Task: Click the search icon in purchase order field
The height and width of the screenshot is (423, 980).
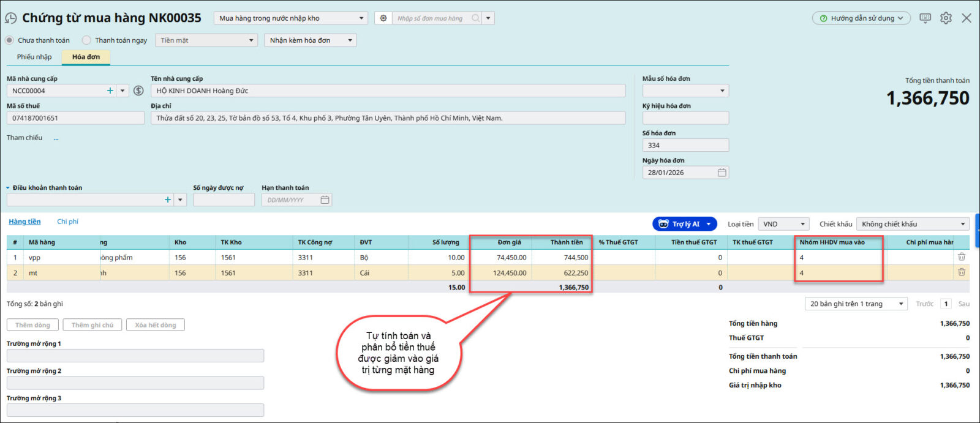Action: tap(475, 18)
